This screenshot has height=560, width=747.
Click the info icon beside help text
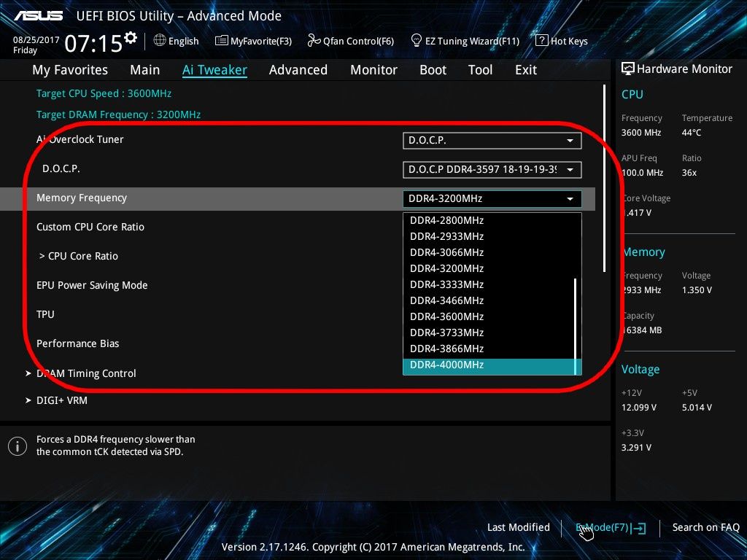[18, 446]
